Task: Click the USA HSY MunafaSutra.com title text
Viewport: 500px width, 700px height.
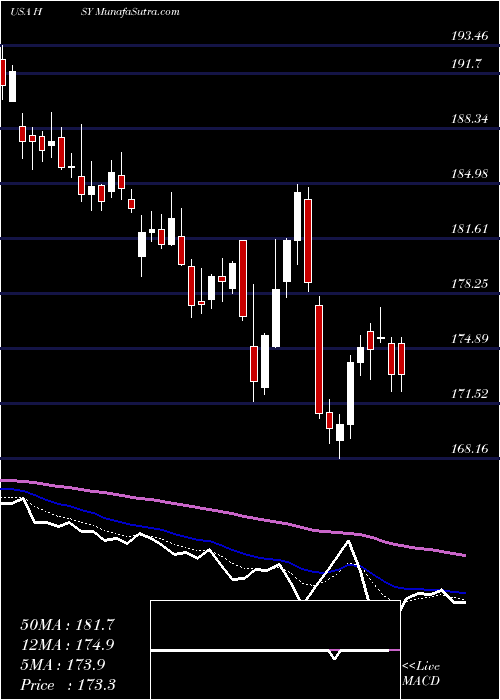Action: [x=95, y=12]
